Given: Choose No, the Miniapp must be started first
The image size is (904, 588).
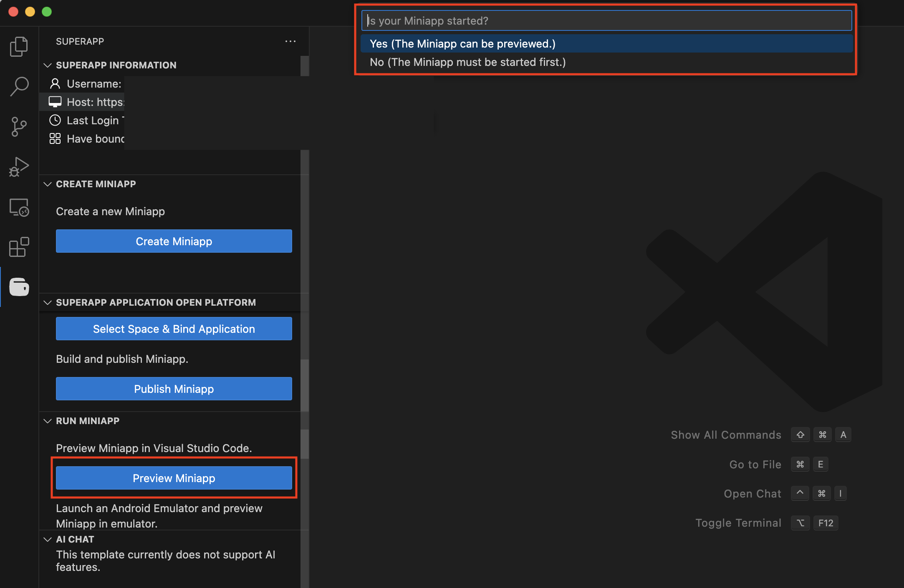Looking at the screenshot, I should tap(606, 62).
